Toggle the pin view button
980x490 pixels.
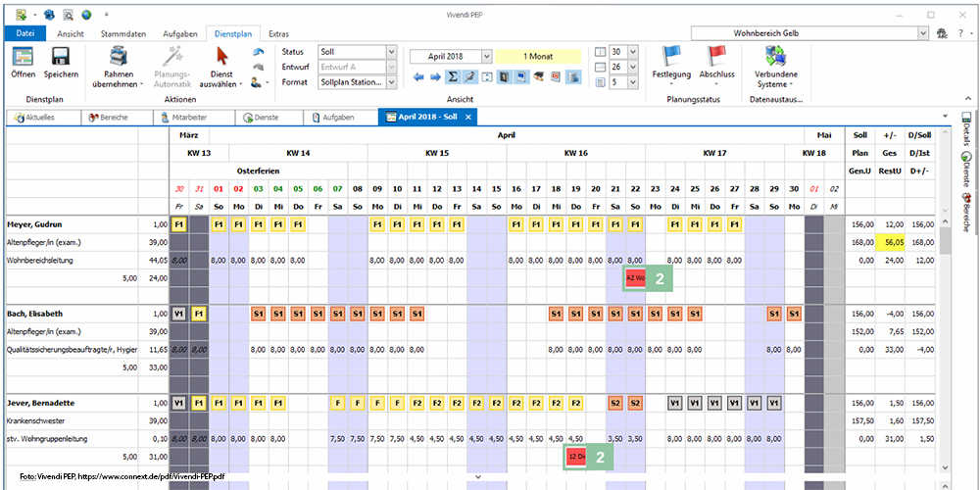[470, 76]
